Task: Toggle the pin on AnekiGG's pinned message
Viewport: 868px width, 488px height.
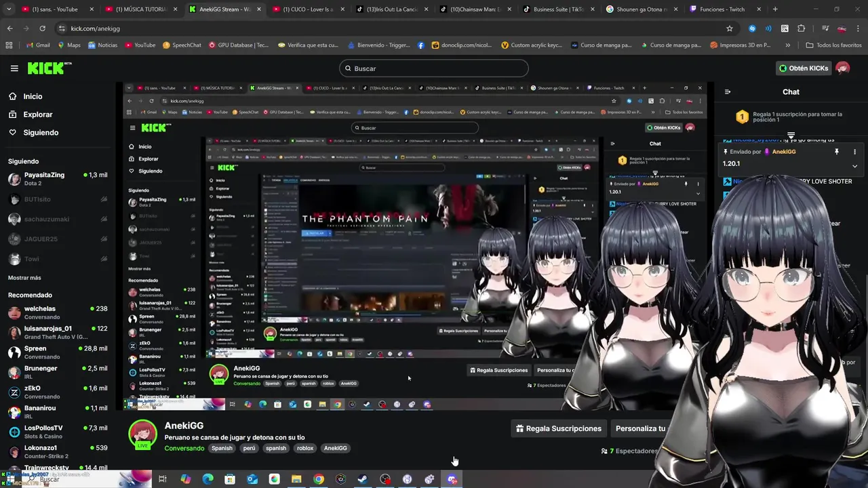Action: [836, 152]
